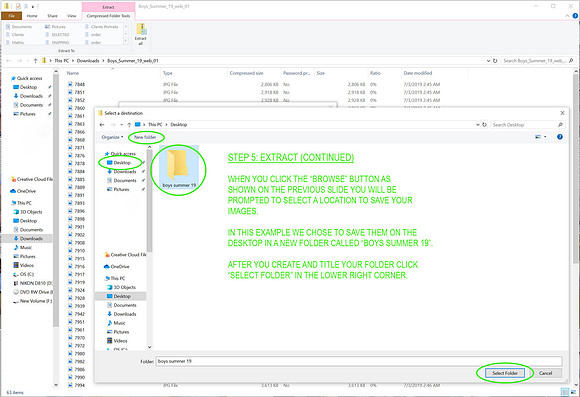Choose Pictures in the Extract To list
The width and height of the screenshot is (580, 397).
(55, 27)
